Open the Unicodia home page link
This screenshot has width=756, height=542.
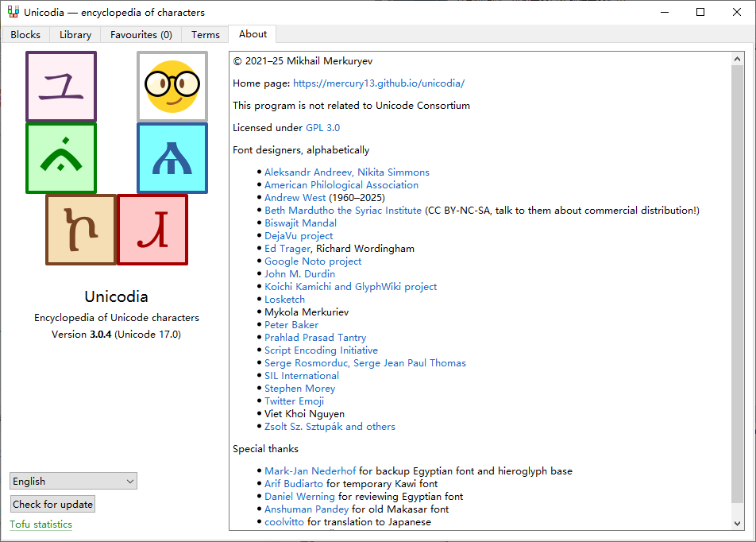coord(378,83)
